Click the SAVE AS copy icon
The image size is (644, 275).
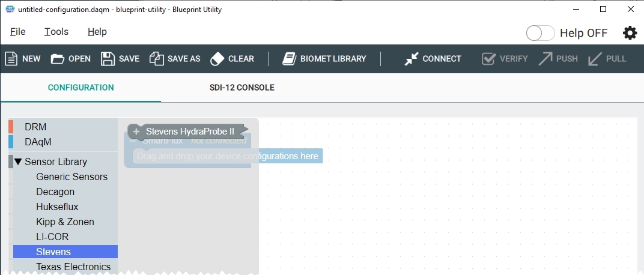(x=157, y=59)
